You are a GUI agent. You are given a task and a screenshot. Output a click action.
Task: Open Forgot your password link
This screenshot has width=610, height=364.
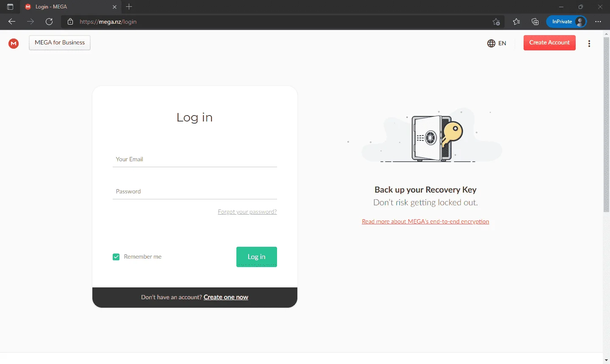click(247, 212)
